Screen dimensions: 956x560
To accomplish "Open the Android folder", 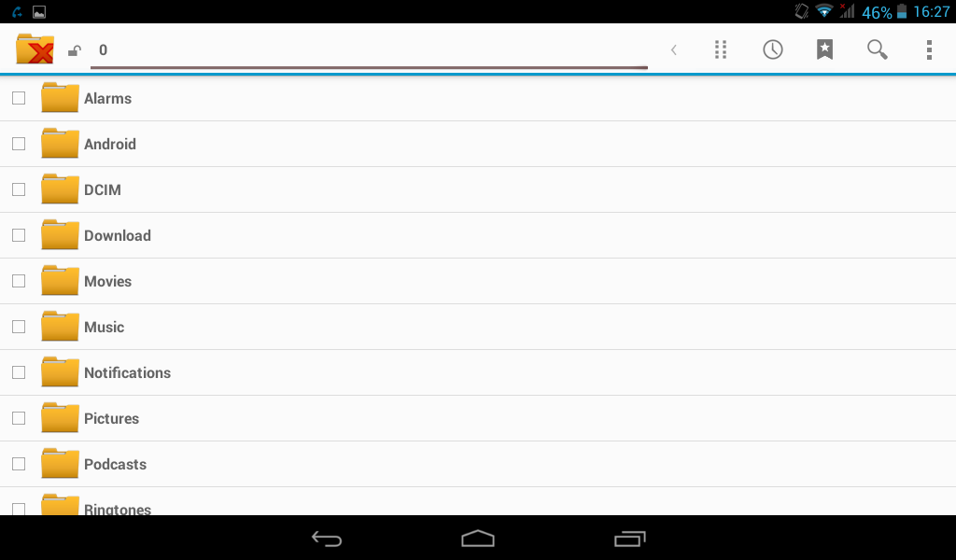I will pyautogui.click(x=478, y=144).
